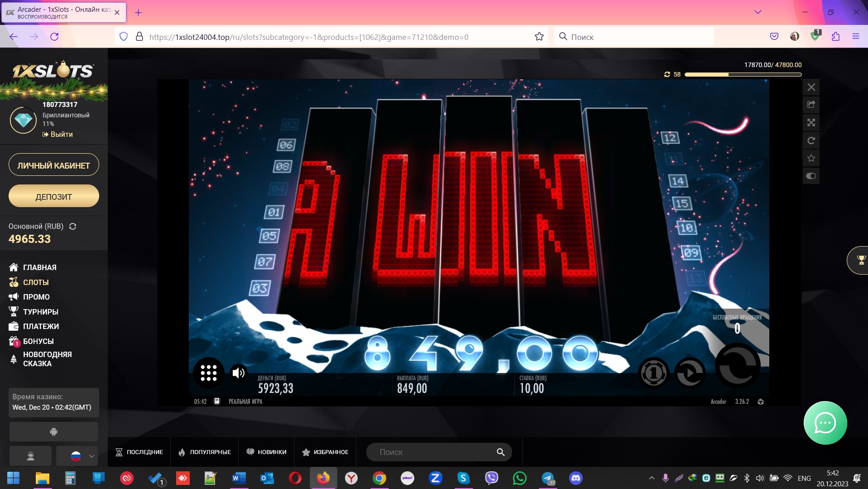Go to ГЛАВНАЯ home page
This screenshot has height=489, width=868.
pyautogui.click(x=33, y=267)
